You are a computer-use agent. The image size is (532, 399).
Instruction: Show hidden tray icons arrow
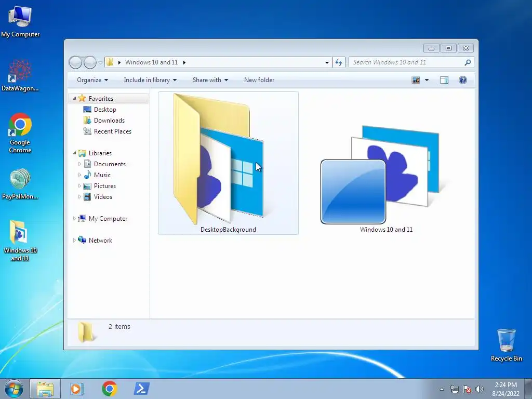(x=442, y=389)
